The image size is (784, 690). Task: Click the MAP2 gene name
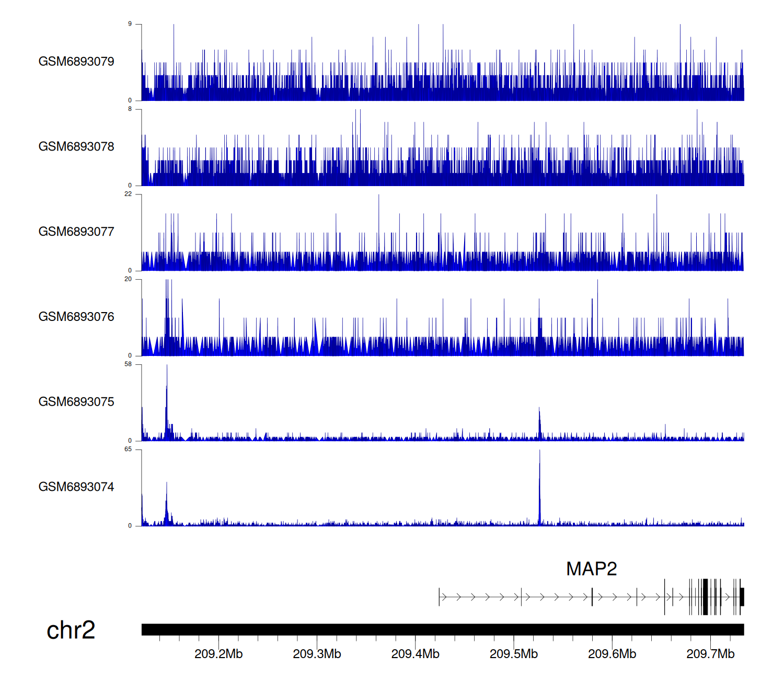coord(591,569)
